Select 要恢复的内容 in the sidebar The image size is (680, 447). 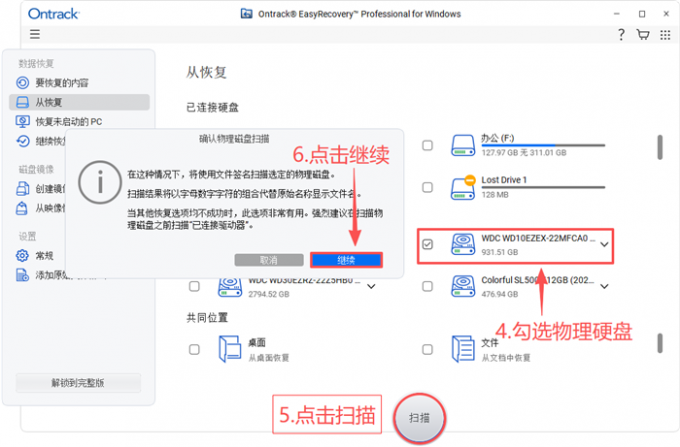(79, 82)
